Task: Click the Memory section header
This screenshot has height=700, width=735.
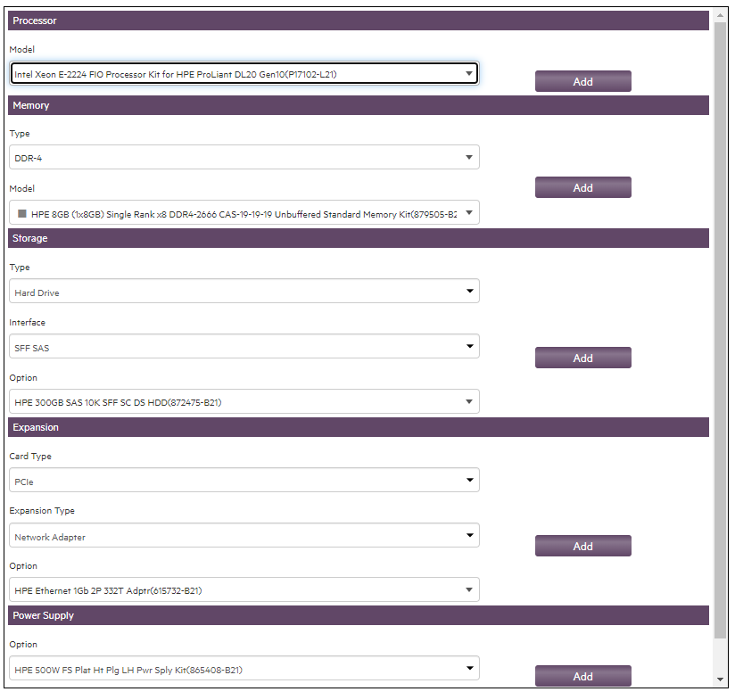Action: [x=359, y=105]
